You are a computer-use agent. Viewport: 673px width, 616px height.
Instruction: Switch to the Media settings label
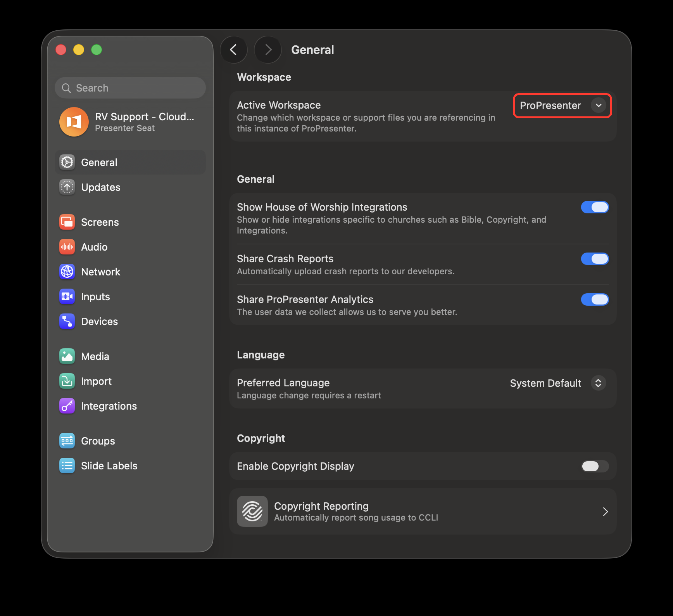pyautogui.click(x=95, y=356)
